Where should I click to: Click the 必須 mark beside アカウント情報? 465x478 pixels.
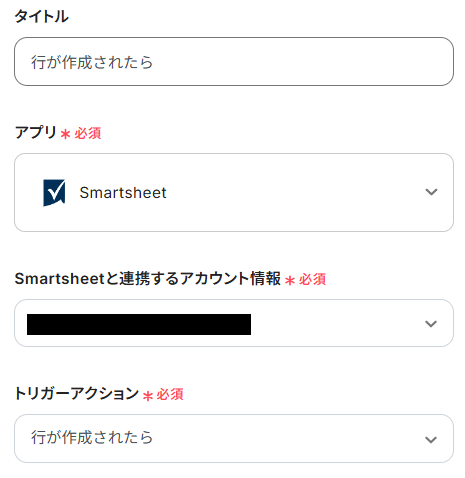click(312, 279)
